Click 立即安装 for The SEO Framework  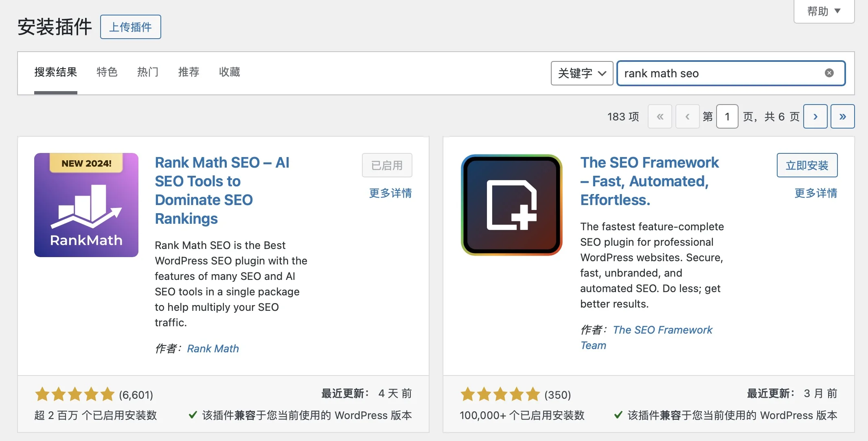(x=807, y=165)
